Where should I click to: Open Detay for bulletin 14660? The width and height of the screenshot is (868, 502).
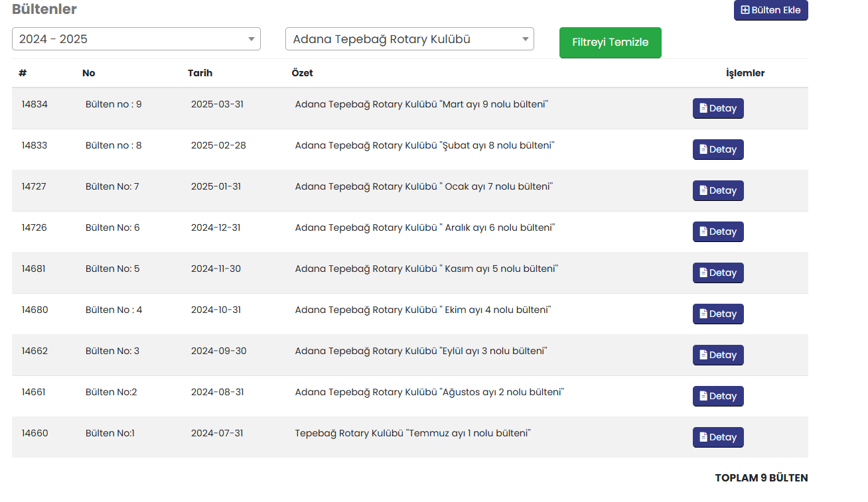tap(718, 437)
